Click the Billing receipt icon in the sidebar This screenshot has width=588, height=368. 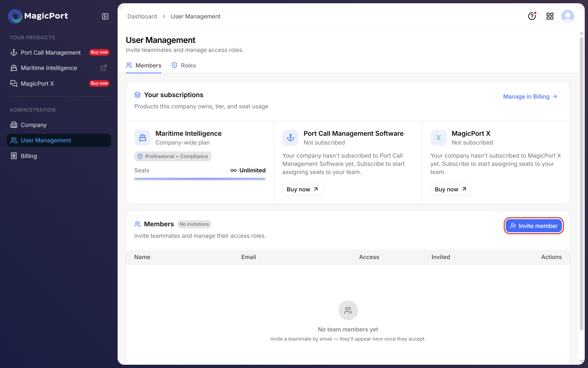point(14,156)
